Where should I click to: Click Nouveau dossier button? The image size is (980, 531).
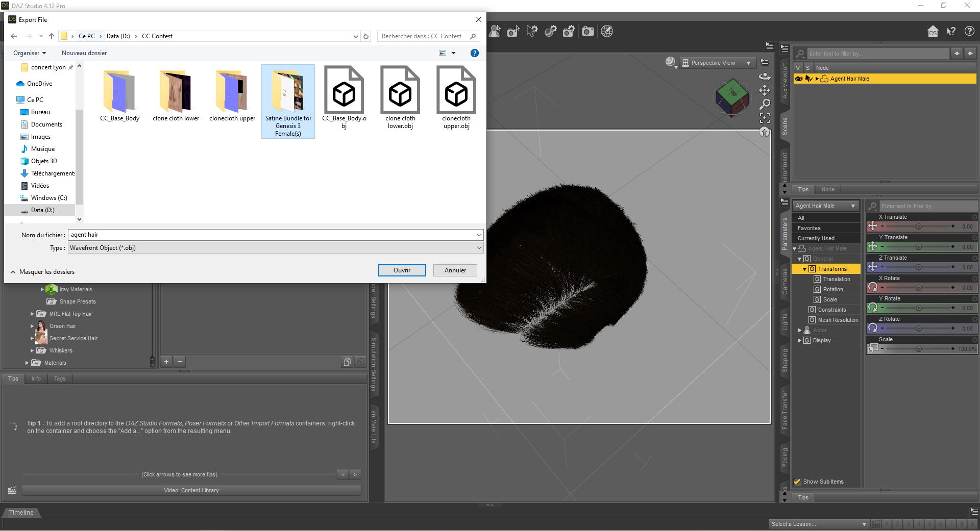[x=84, y=53]
